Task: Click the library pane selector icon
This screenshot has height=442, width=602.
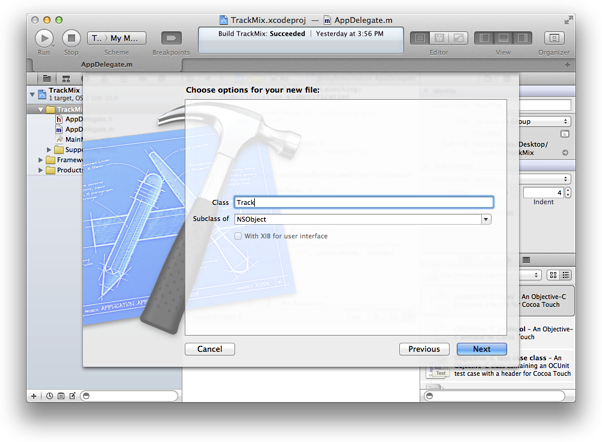Action: coord(526,260)
